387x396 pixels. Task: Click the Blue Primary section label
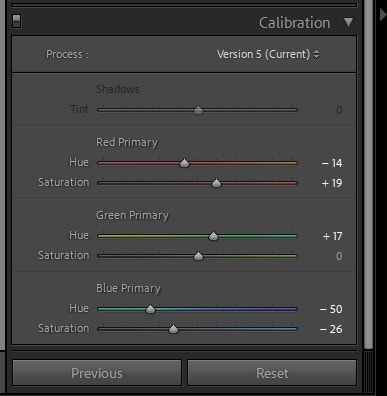tap(128, 288)
